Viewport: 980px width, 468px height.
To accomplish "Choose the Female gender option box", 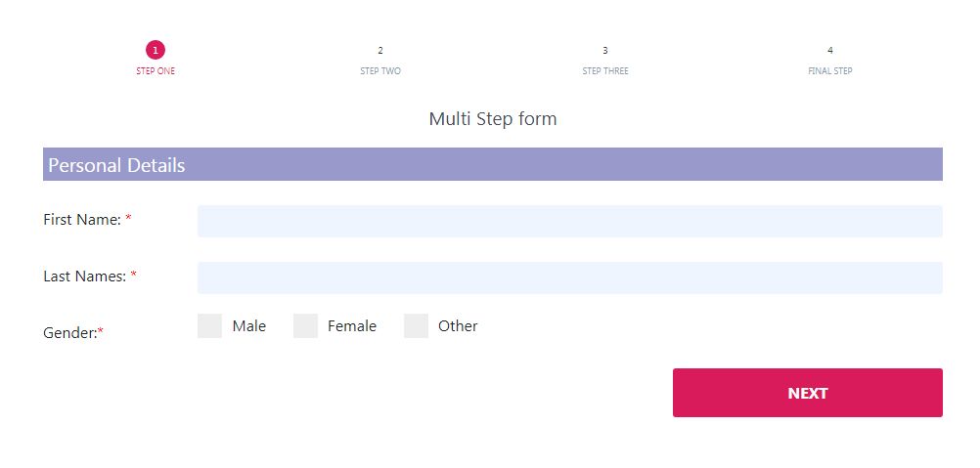I will 306,326.
